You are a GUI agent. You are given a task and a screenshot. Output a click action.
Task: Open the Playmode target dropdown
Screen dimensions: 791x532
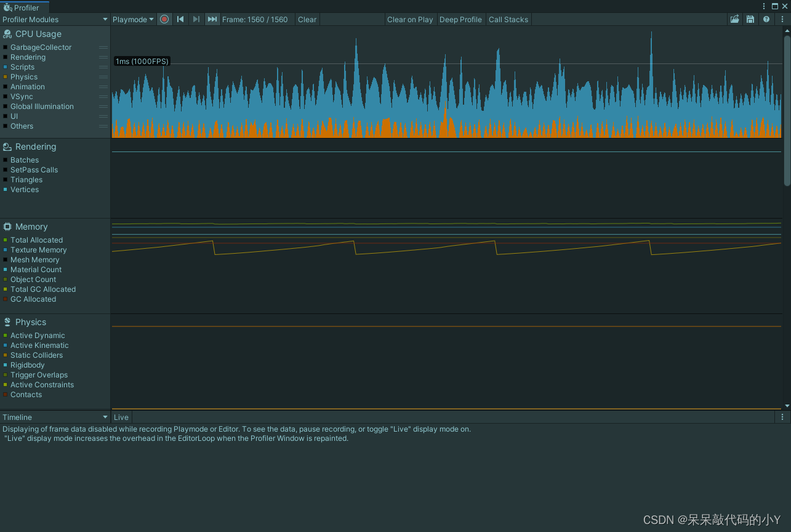pos(133,19)
